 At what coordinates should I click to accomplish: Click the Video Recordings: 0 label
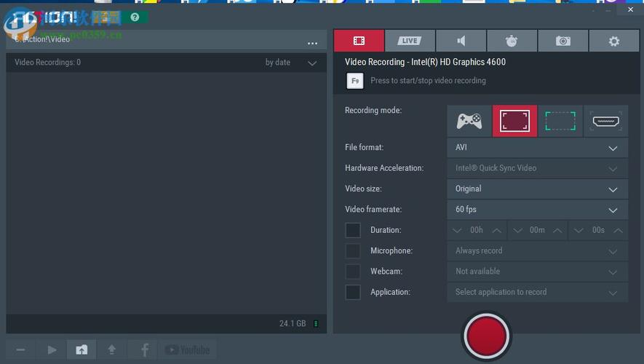[47, 63]
